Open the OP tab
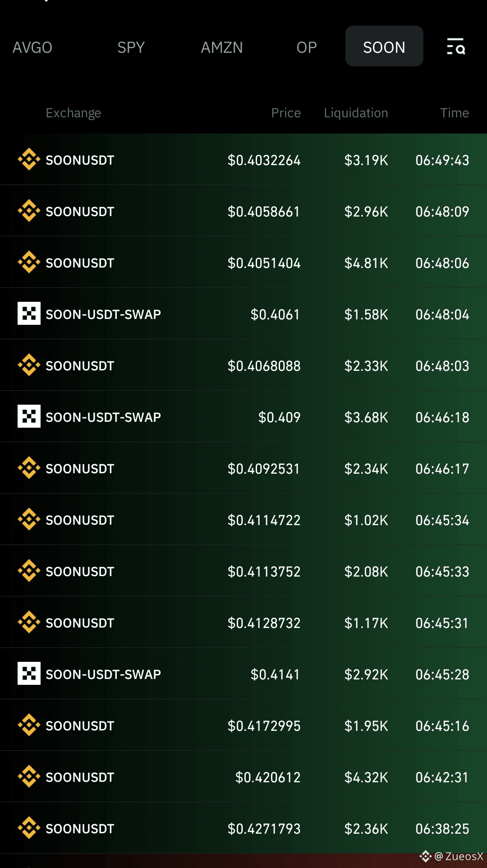The image size is (487, 868). [307, 47]
